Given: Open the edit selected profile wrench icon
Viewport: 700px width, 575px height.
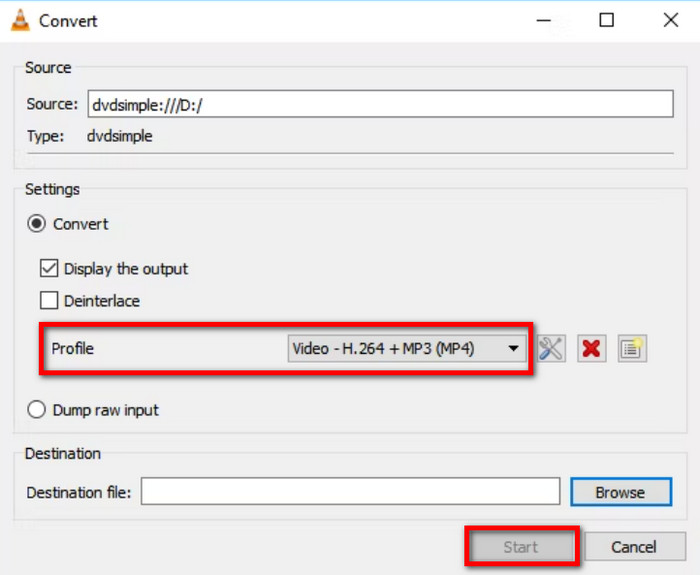Looking at the screenshot, I should (x=551, y=349).
